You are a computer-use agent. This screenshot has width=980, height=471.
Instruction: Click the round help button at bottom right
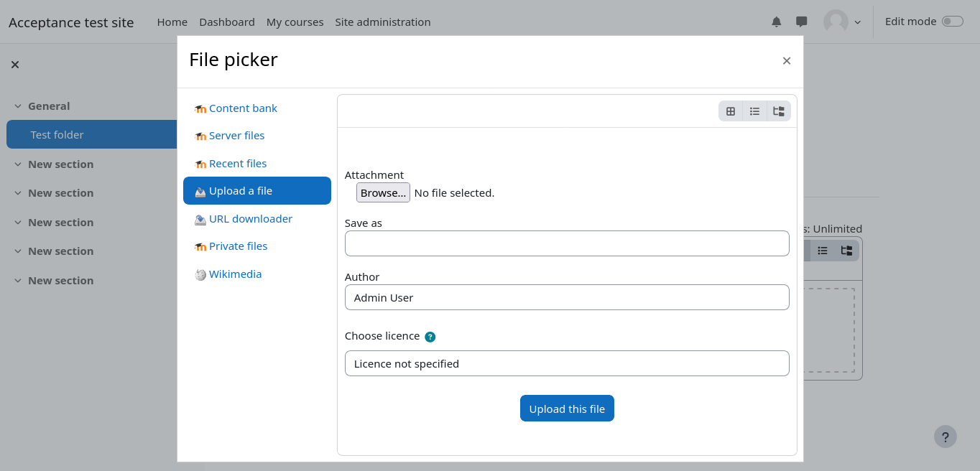tap(945, 437)
